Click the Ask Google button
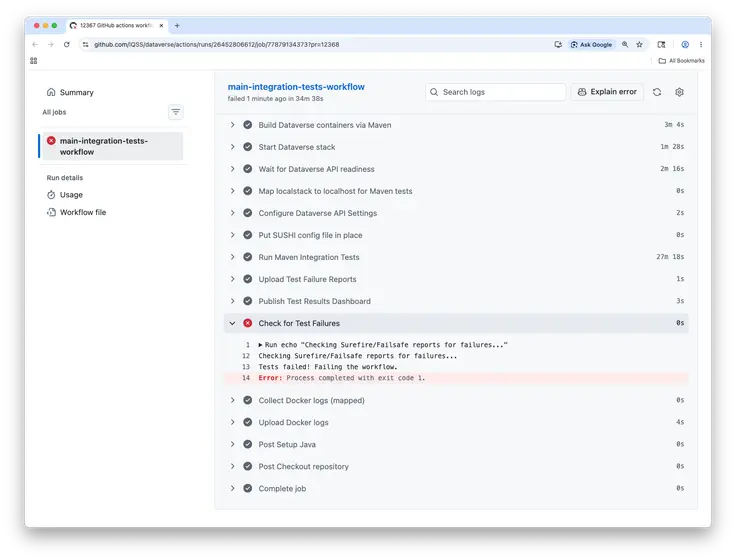The image size is (736, 560). (x=591, y=45)
